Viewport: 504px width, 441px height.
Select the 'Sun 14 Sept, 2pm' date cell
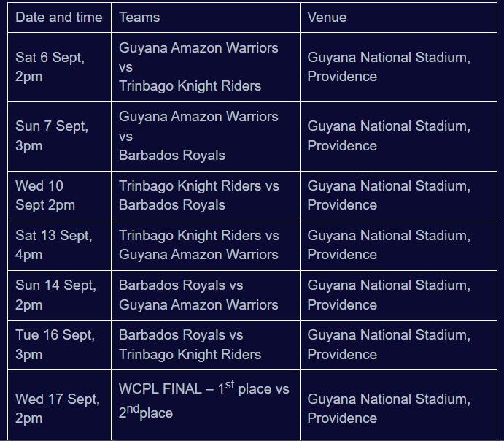59,295
